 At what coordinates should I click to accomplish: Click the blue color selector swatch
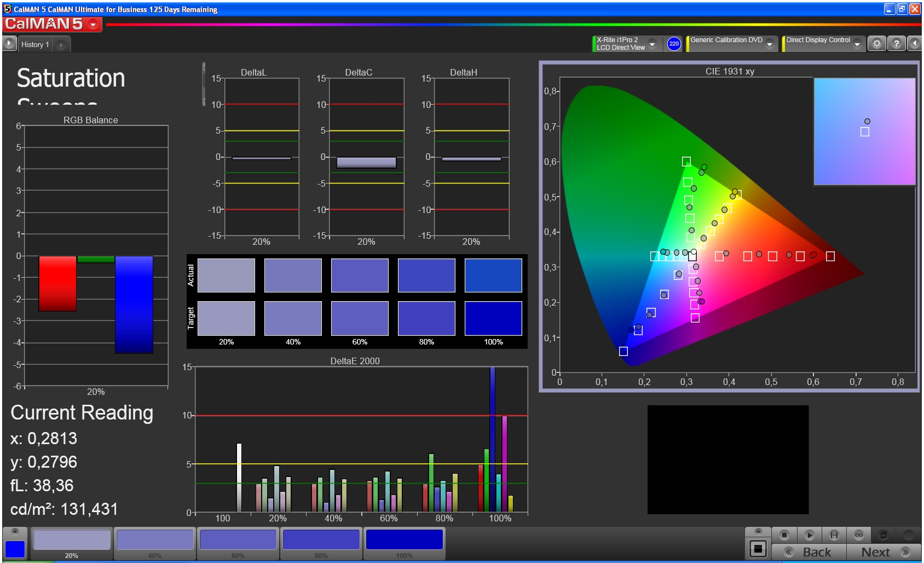click(x=15, y=549)
